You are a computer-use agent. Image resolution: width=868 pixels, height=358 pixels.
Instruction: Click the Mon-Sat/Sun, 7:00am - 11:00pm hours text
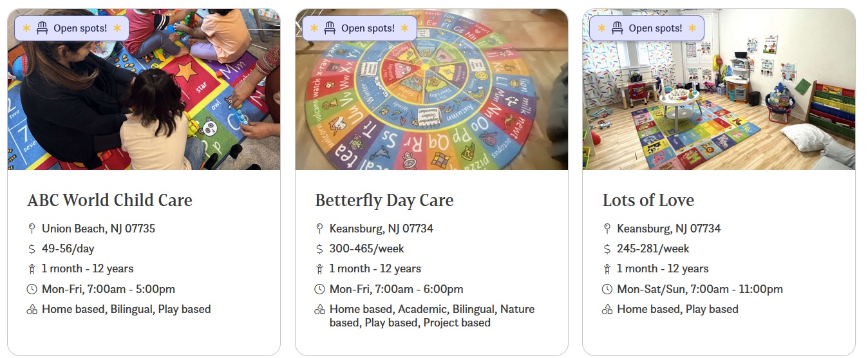coord(699,289)
